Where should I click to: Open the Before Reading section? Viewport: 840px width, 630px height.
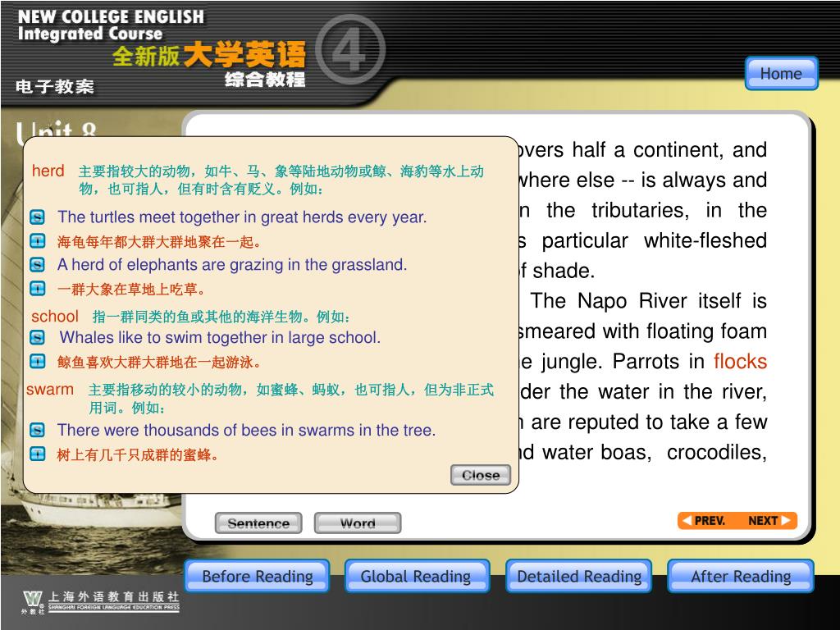coord(257,577)
